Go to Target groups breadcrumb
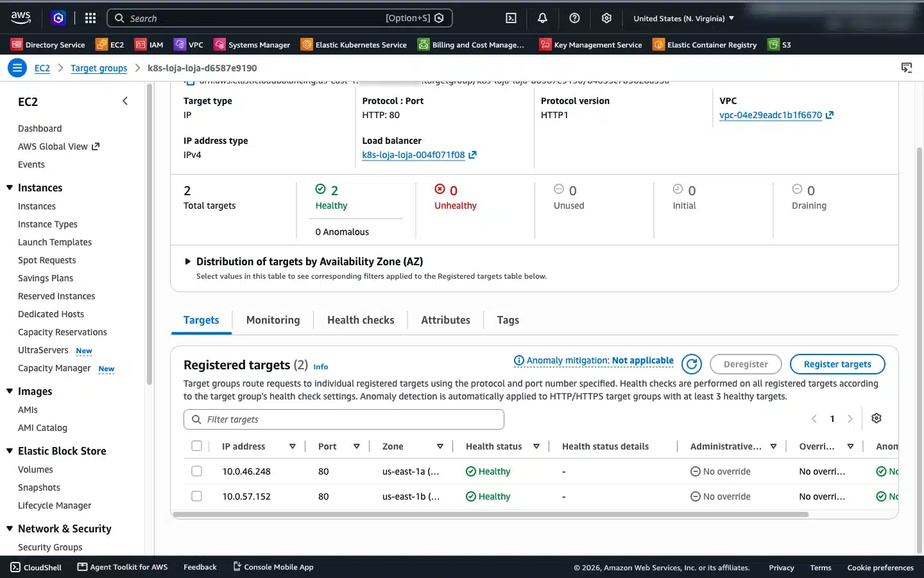This screenshot has width=924, height=578. (x=99, y=68)
